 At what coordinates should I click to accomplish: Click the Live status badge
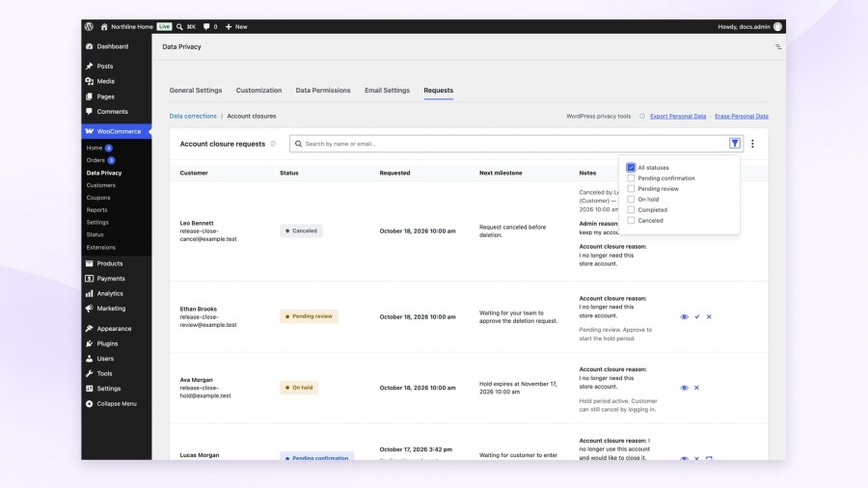point(164,27)
